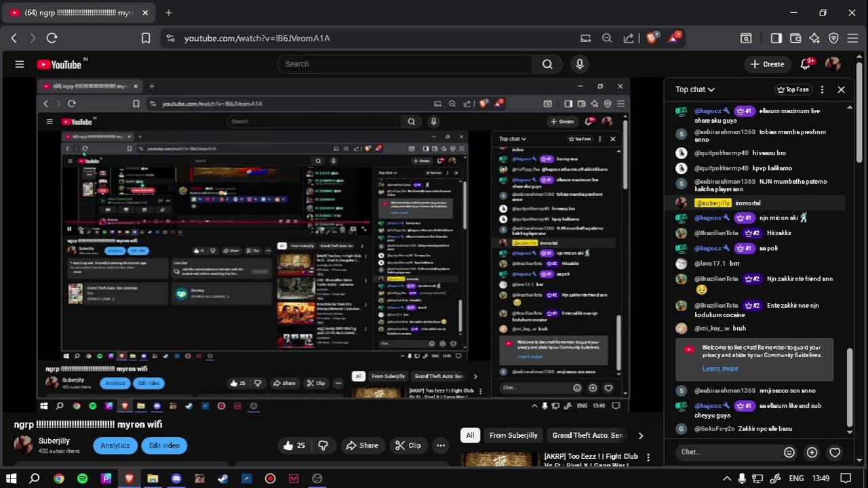Open the plus icon in chat input
Image resolution: width=868 pixels, height=488 pixels.
[x=812, y=452]
